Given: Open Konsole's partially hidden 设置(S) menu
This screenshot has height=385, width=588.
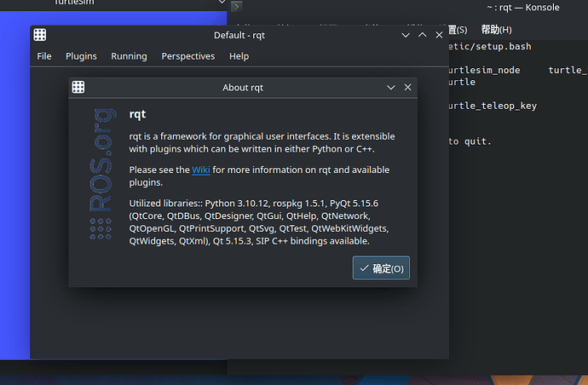Looking at the screenshot, I should pos(458,30).
